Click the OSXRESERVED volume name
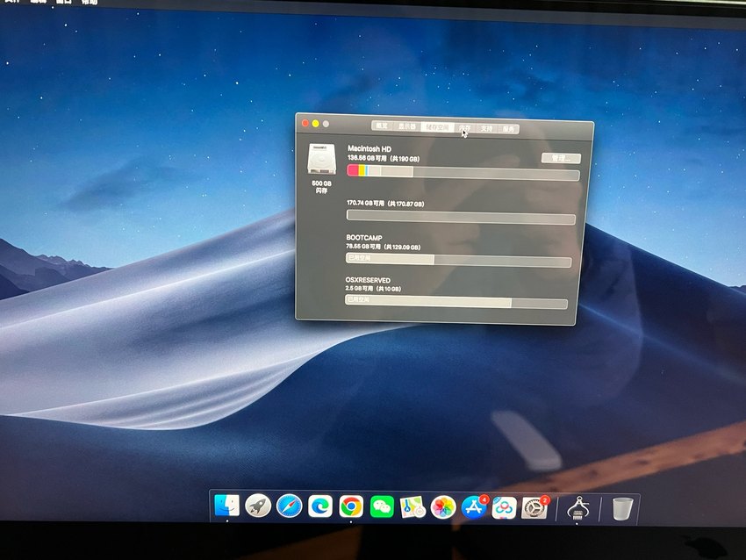Viewport: 746px width, 560px height. click(x=368, y=280)
